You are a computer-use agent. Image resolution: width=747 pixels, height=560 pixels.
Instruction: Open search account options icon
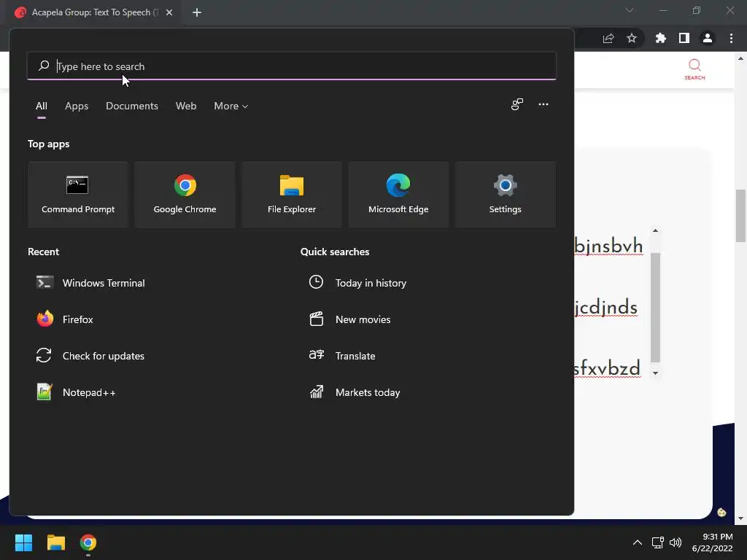tap(517, 104)
